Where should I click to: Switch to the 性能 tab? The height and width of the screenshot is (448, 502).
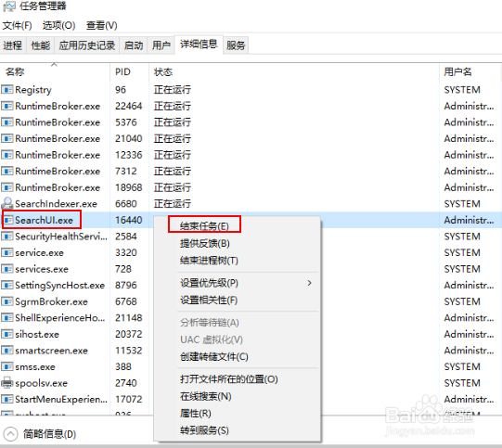point(41,45)
